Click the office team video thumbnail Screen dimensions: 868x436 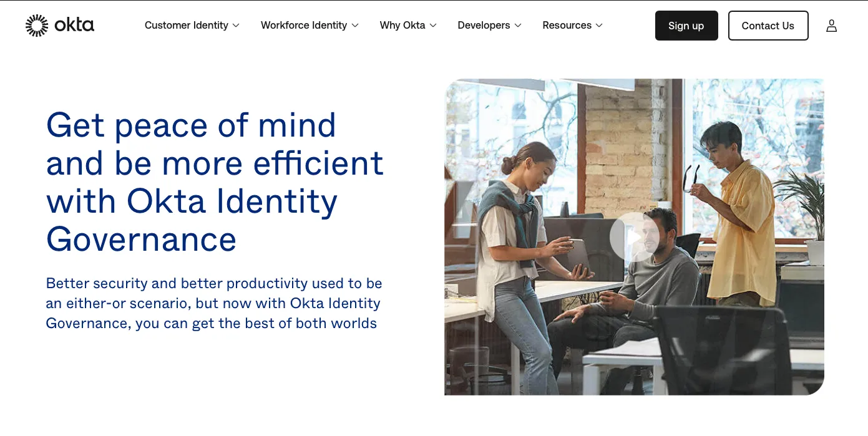[634, 237]
